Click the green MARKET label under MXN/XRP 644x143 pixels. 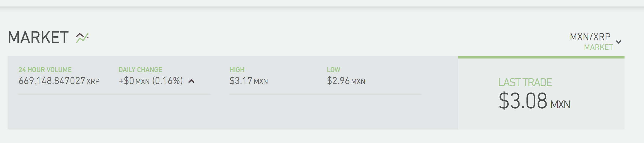[x=598, y=47]
